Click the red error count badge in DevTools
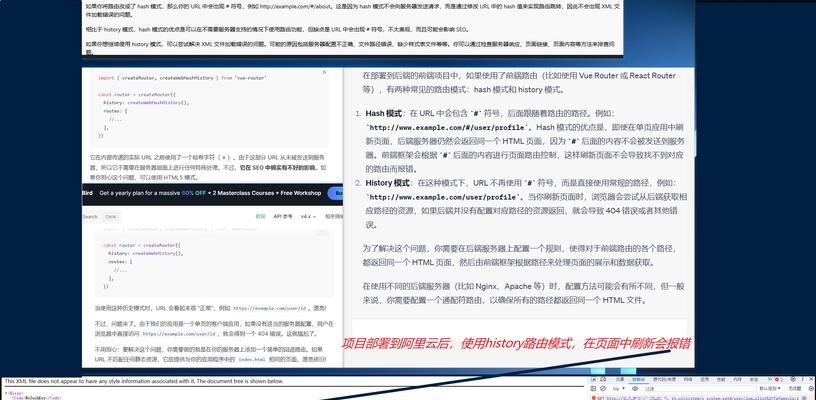Viewport: 816px width, 400px height. pos(779,380)
